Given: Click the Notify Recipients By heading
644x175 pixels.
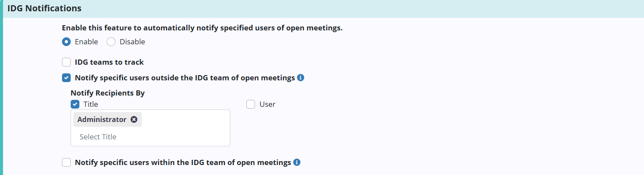Looking at the screenshot, I should coord(108,93).
